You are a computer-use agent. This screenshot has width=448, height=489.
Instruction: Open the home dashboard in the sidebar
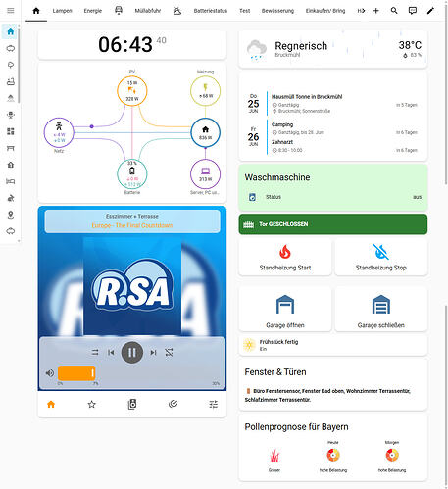pyautogui.click(x=11, y=31)
